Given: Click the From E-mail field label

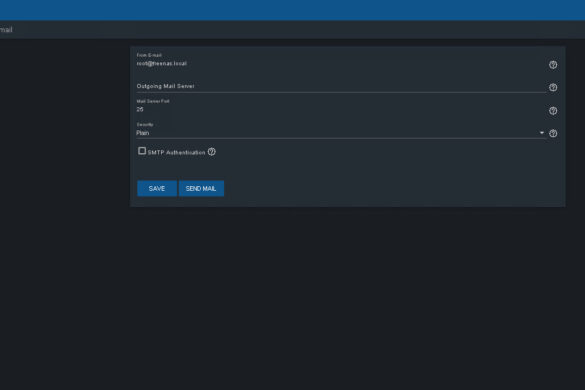Looking at the screenshot, I should click(149, 55).
